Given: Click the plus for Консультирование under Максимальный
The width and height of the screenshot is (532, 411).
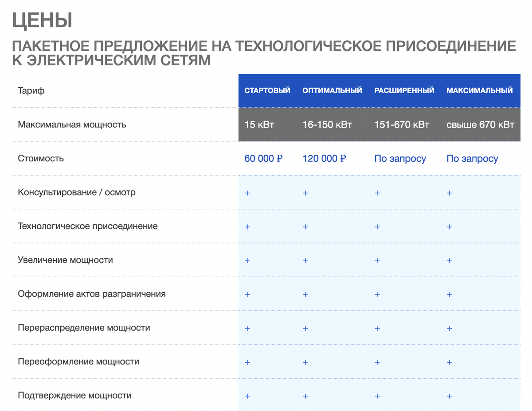Looking at the screenshot, I should point(449,192).
